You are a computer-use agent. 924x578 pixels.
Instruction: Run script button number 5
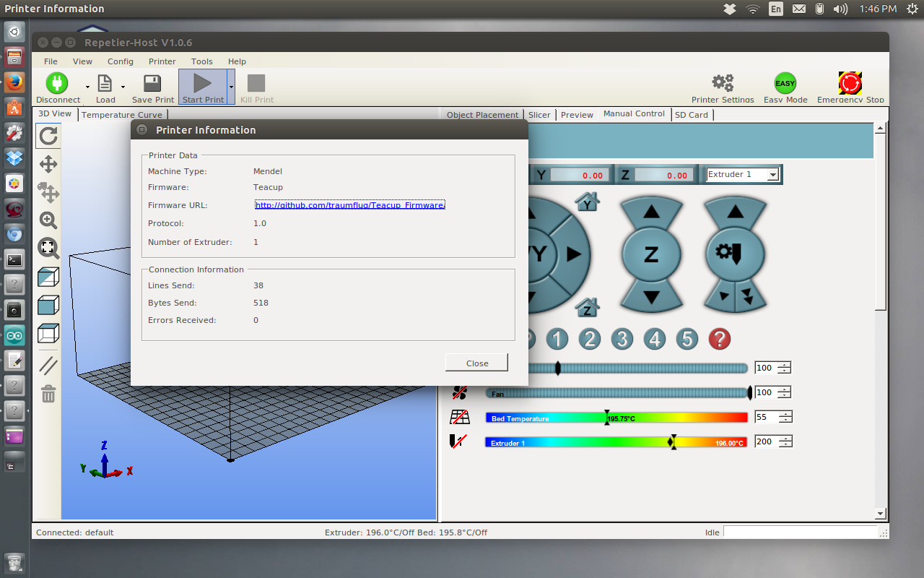687,339
